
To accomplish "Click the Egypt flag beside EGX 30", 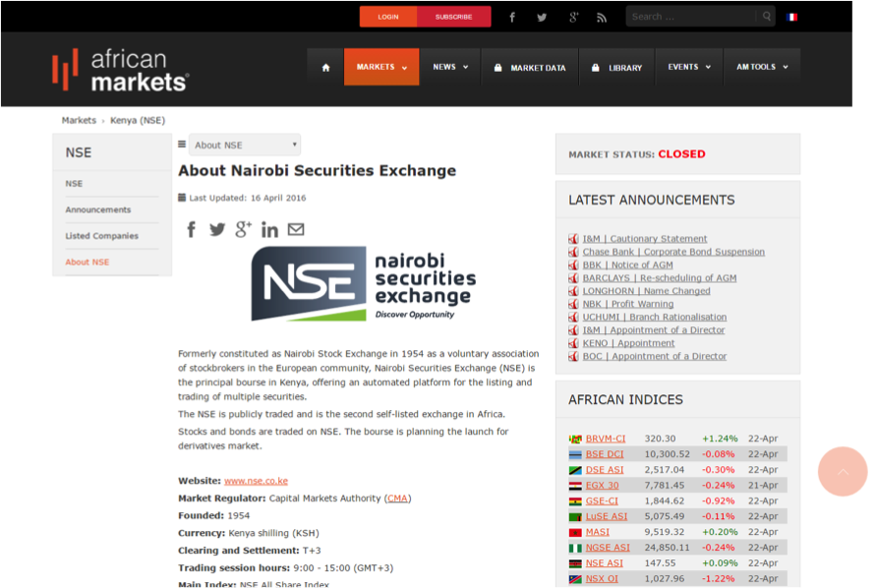I will tap(575, 486).
